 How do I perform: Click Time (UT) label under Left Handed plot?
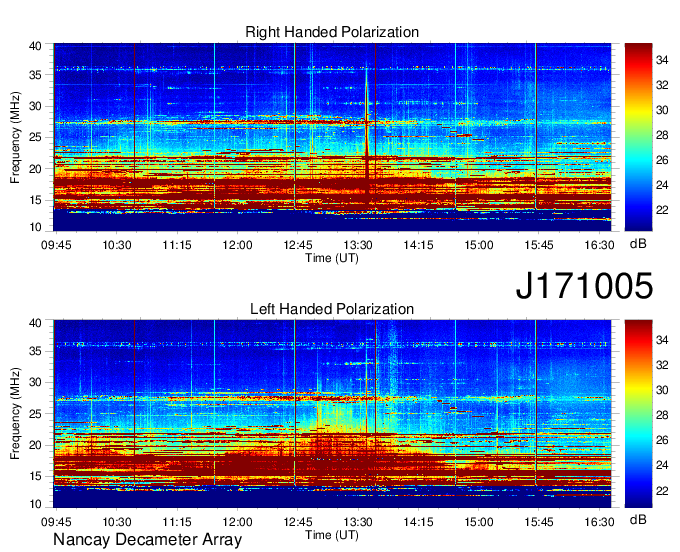click(332, 535)
